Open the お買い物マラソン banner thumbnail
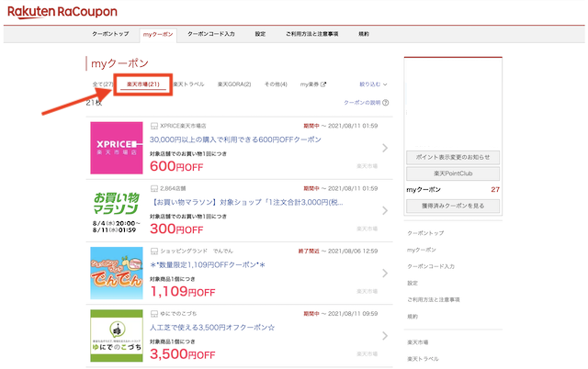Image resolution: width=588 pixels, height=369 pixels. pos(117,210)
